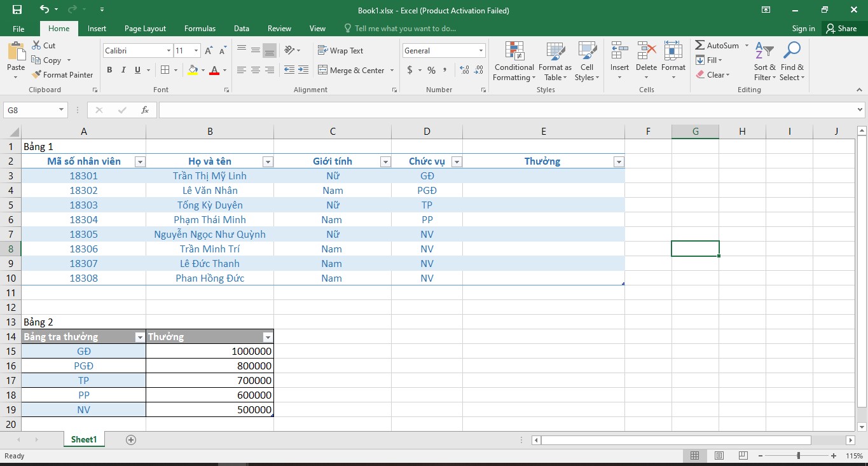The image size is (868, 466).
Task: Toggle Bold formatting
Action: 109,70
